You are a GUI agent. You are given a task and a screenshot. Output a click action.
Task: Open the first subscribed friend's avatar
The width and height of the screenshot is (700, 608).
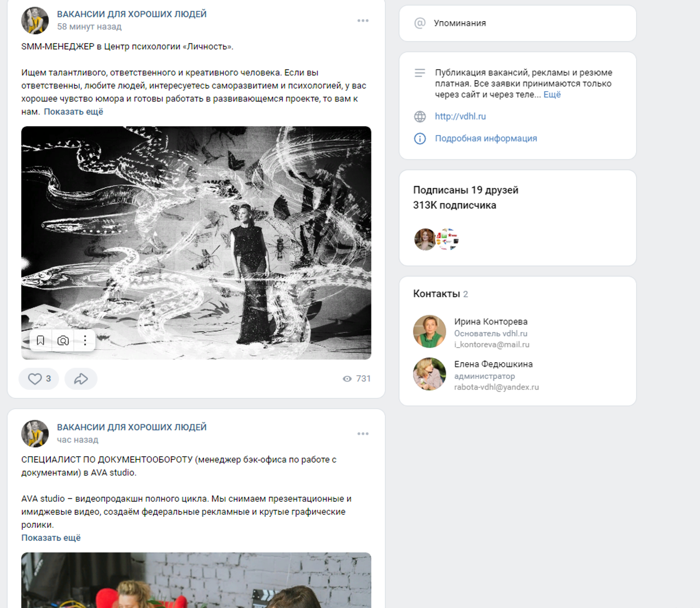click(x=425, y=239)
